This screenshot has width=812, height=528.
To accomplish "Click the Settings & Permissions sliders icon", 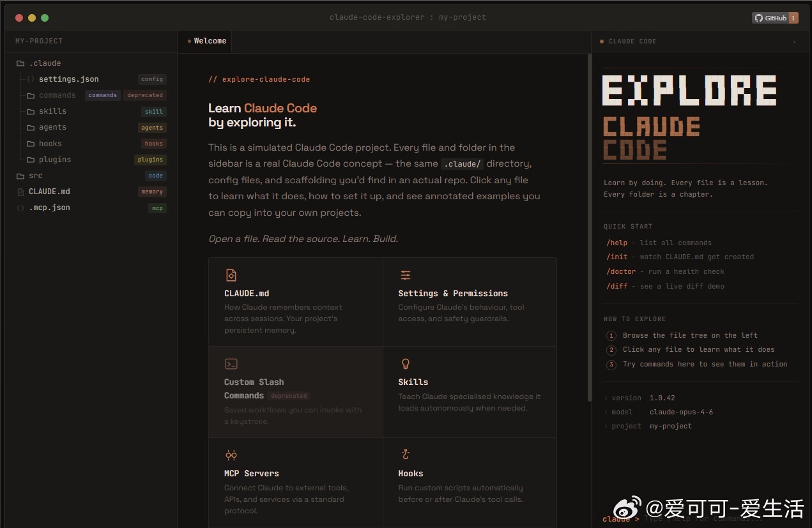I will pyautogui.click(x=406, y=275).
